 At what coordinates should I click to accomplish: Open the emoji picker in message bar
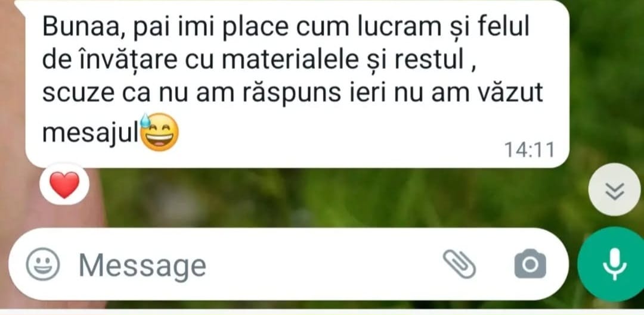pos(43,265)
